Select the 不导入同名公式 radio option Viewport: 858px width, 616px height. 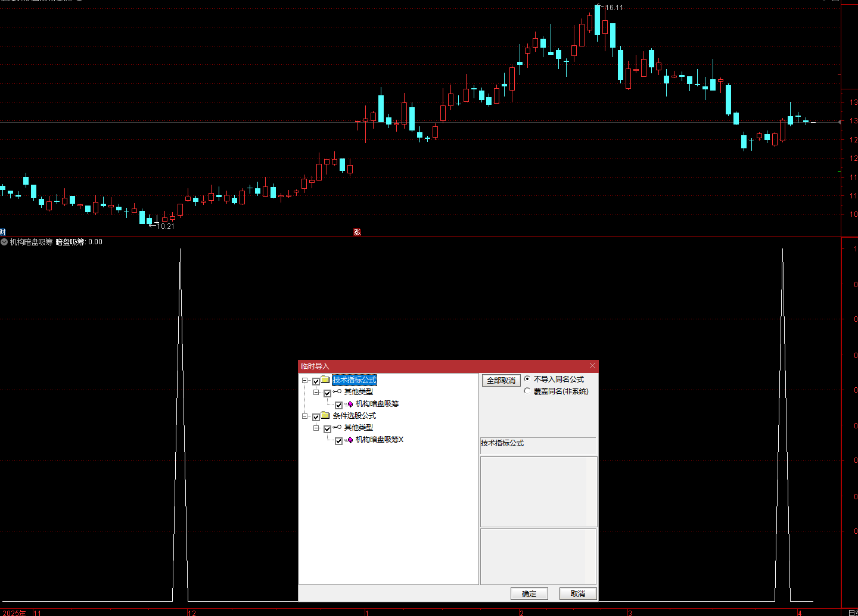[x=527, y=379]
